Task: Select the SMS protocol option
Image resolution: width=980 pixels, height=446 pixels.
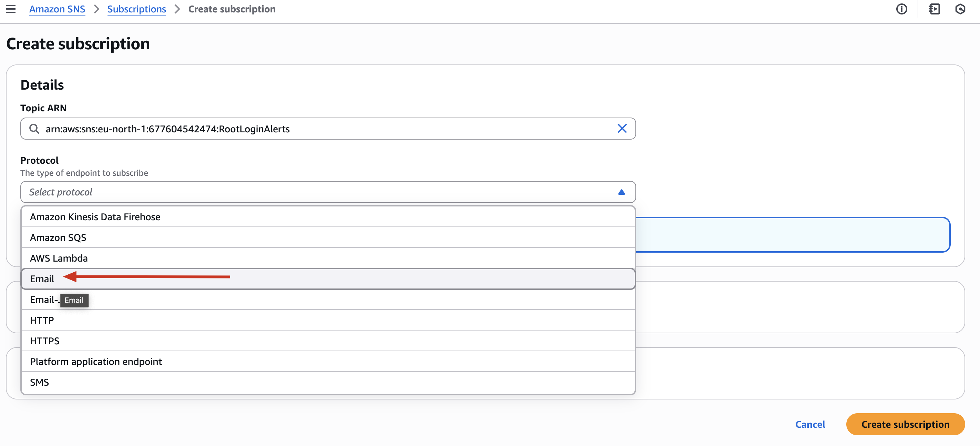Action: (328, 382)
